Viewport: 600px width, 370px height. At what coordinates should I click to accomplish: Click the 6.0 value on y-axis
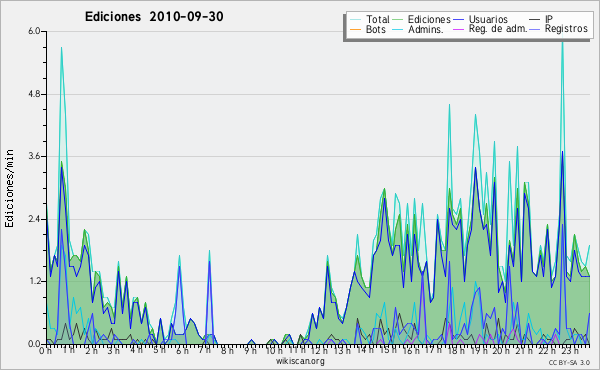tap(34, 31)
